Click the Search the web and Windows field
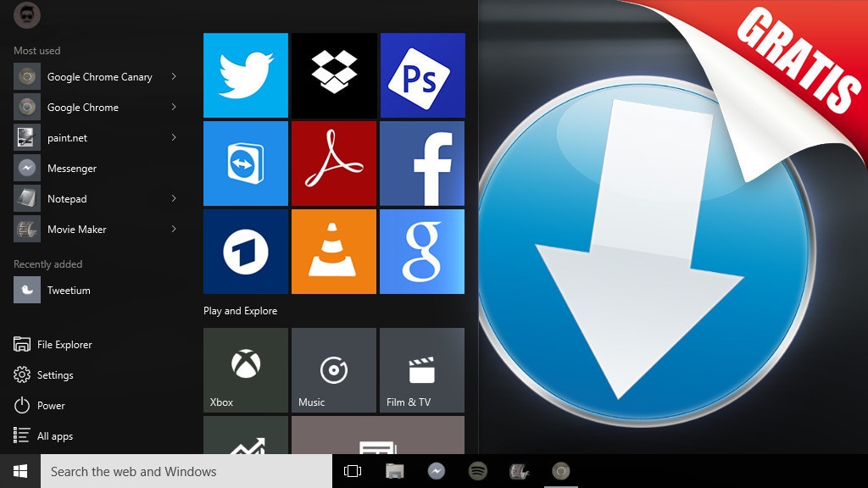868x488 pixels. [x=186, y=471]
